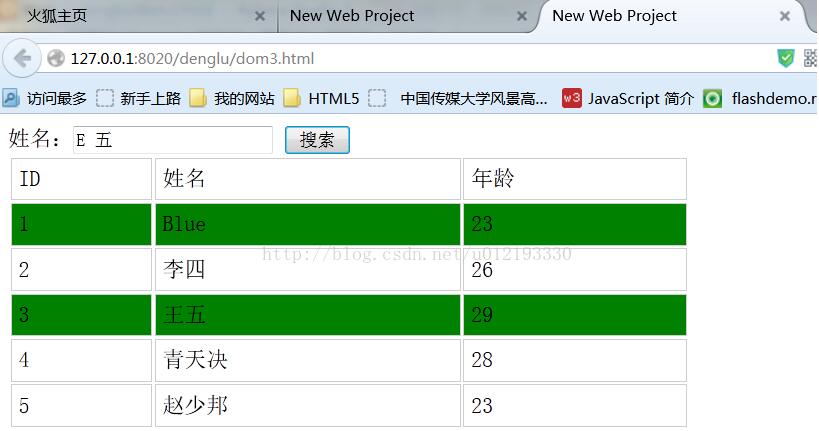
Task: Click ID cell 4 in 青天决 row
Action: point(81,360)
